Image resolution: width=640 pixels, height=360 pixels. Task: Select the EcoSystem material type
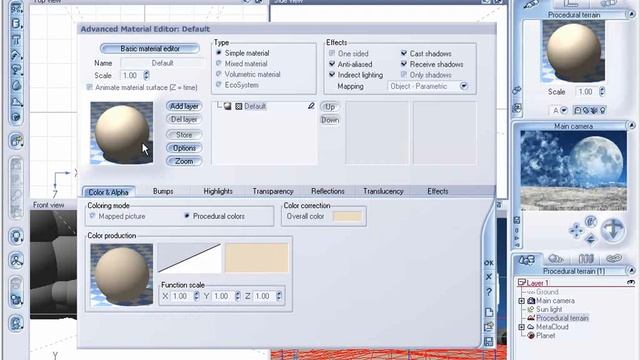click(x=219, y=85)
